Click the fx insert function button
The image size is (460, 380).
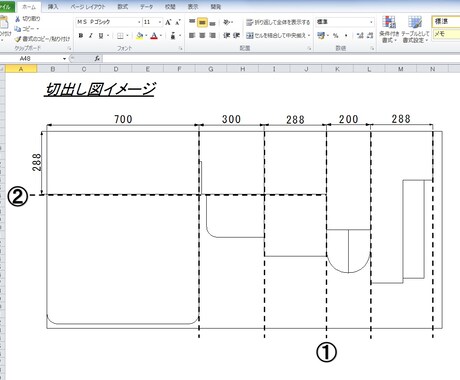pyautogui.click(x=97, y=59)
